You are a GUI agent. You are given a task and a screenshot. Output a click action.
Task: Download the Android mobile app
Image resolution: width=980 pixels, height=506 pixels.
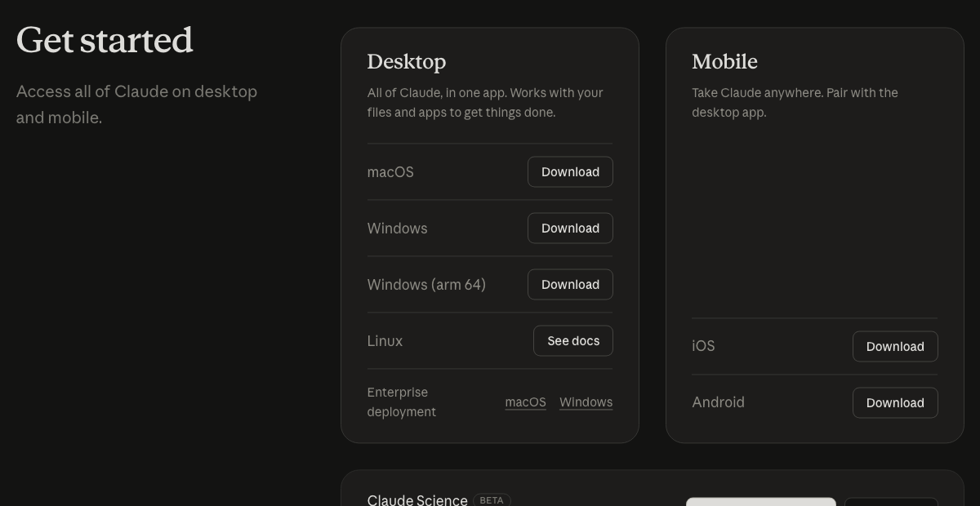[x=895, y=402]
